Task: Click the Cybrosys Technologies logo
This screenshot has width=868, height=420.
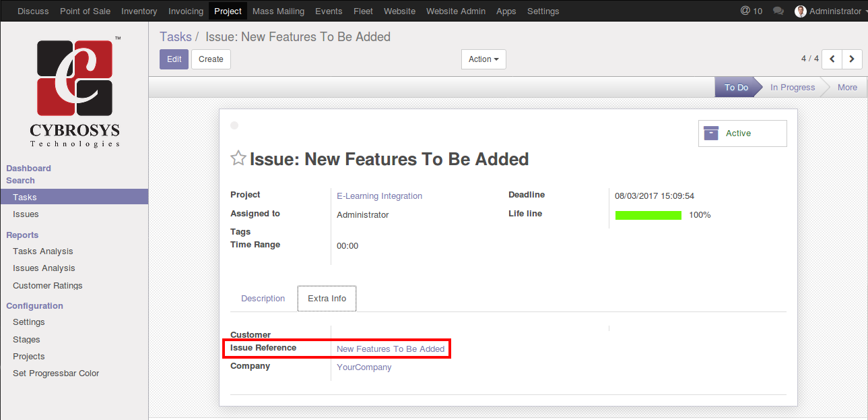Action: [x=75, y=93]
